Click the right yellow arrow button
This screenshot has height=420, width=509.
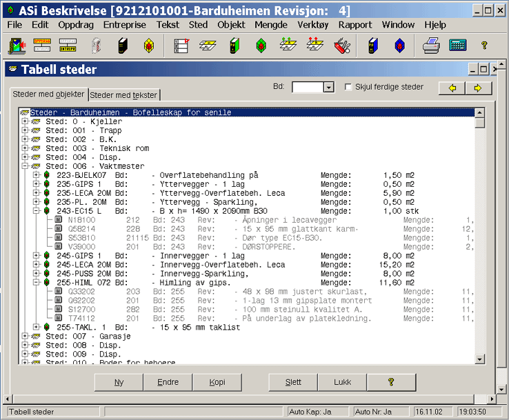pyautogui.click(x=479, y=88)
